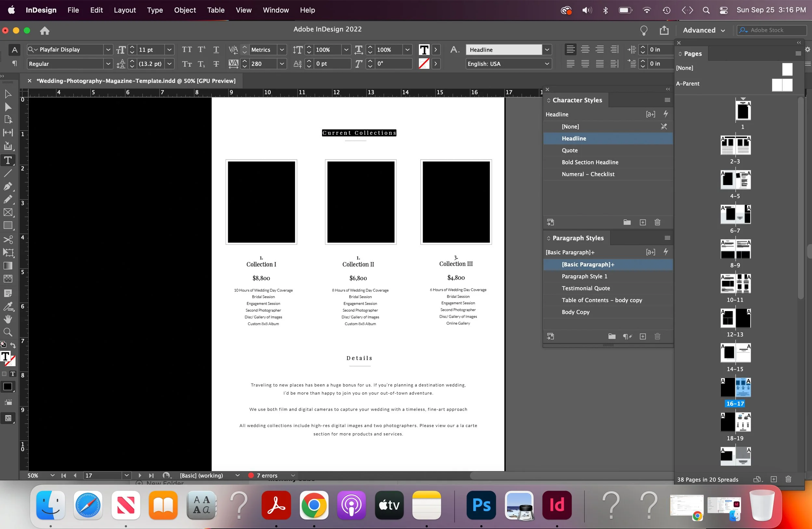Select the Zoom tool
The height and width of the screenshot is (529, 812).
[8, 332]
